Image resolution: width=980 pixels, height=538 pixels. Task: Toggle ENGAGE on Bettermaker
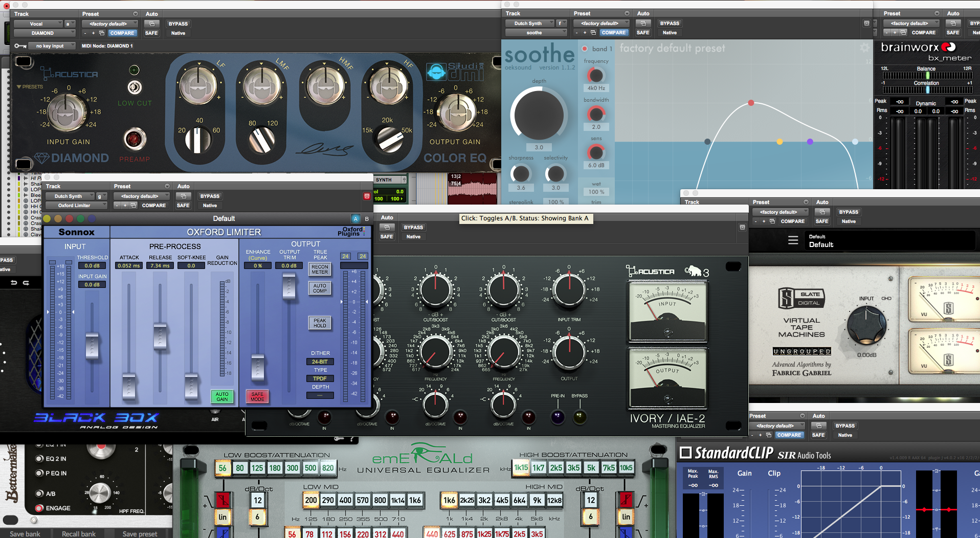coord(39,508)
